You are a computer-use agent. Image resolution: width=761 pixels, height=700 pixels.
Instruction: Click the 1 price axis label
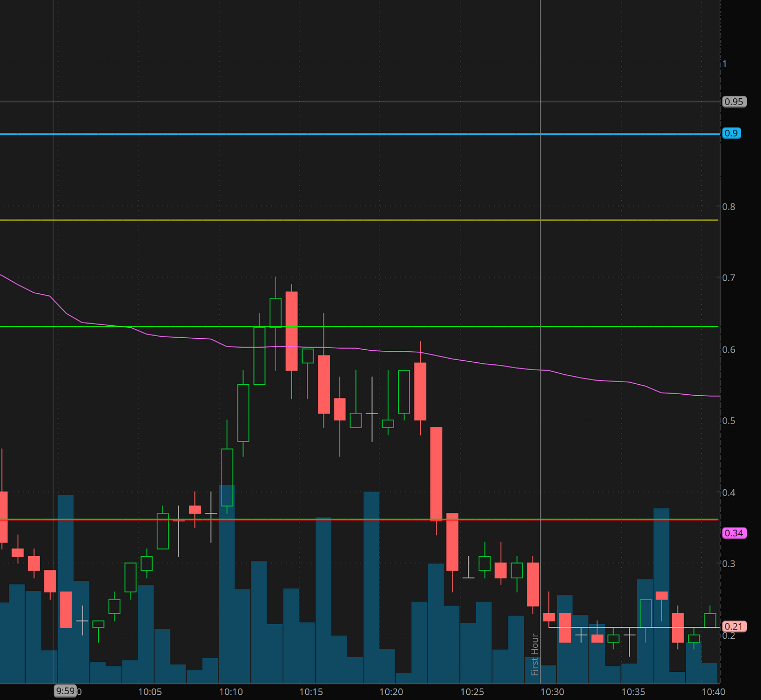tap(724, 64)
